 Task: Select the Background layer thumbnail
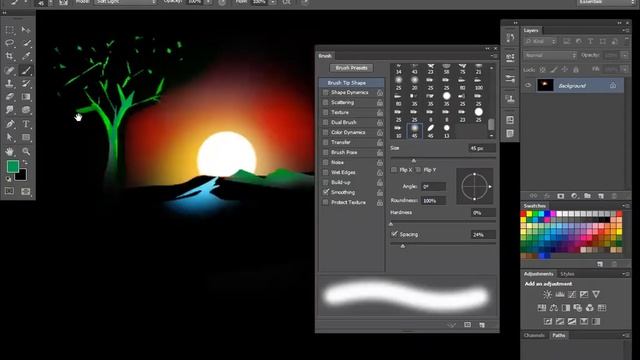545,85
